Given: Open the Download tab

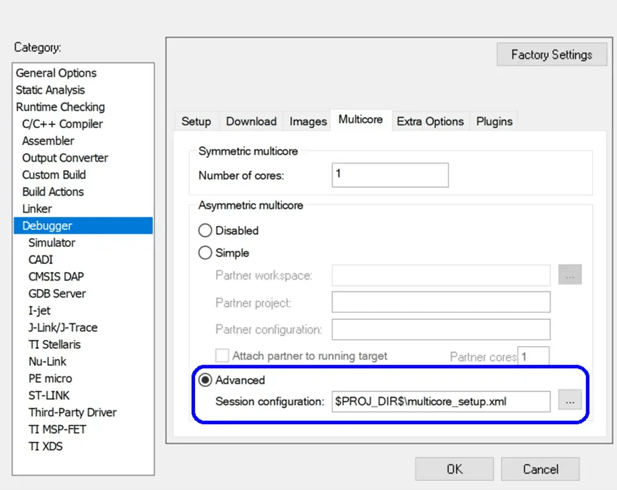Looking at the screenshot, I should (251, 121).
